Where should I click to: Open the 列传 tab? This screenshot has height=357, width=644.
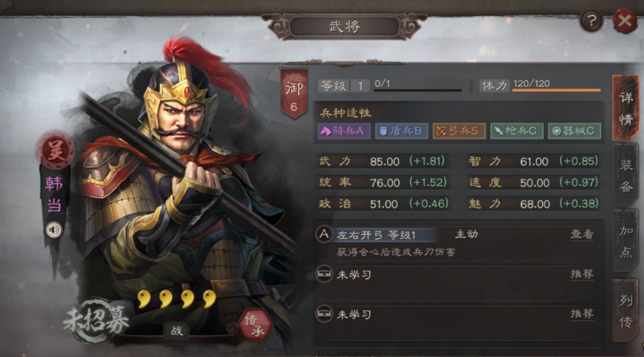pos(626,310)
